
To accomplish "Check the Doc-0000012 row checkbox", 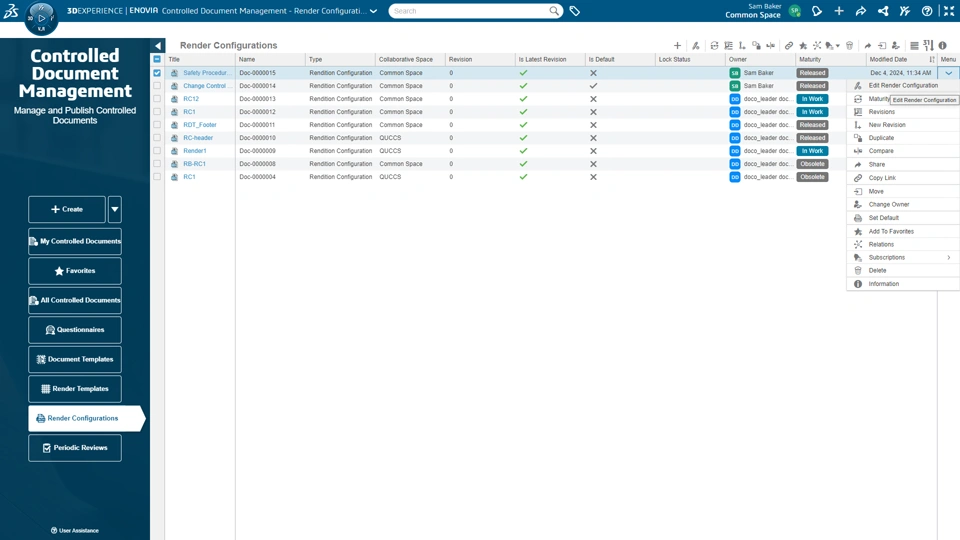I will coord(157,112).
